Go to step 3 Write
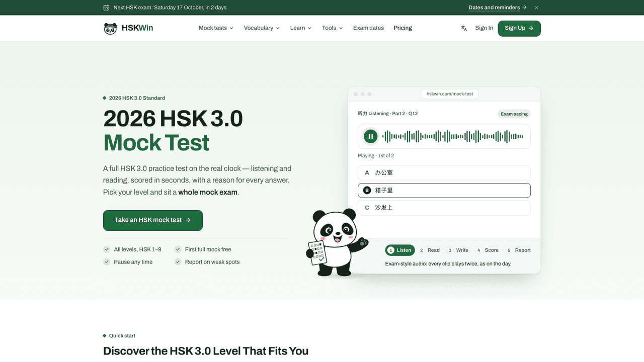 point(458,250)
